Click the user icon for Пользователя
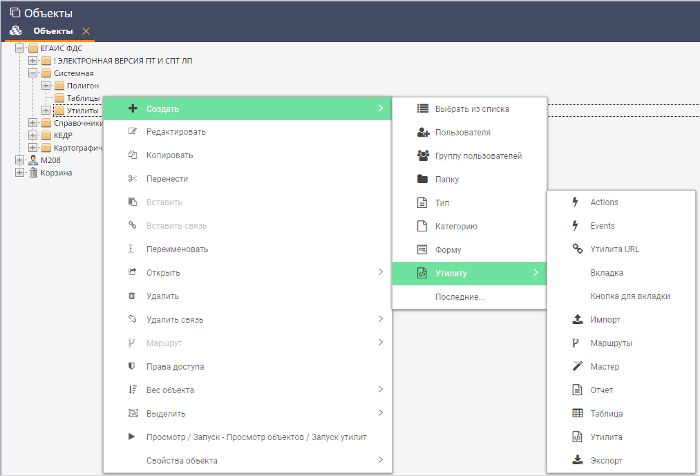This screenshot has width=700, height=476. [x=422, y=132]
